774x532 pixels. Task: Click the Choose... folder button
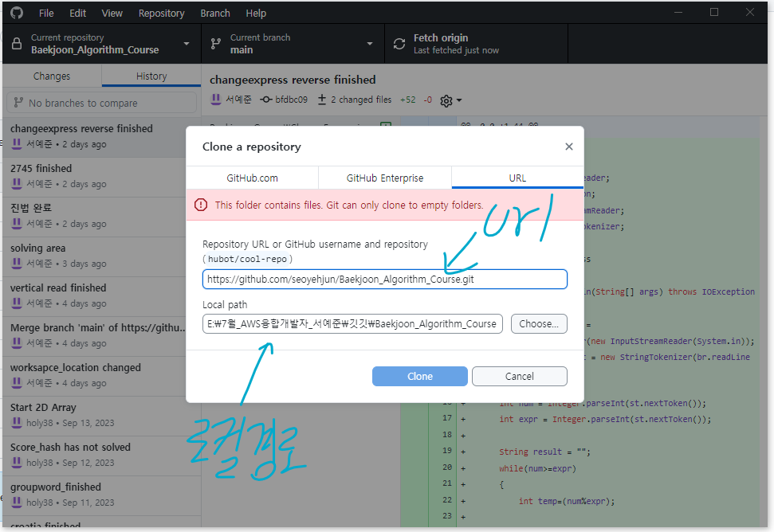[539, 324]
